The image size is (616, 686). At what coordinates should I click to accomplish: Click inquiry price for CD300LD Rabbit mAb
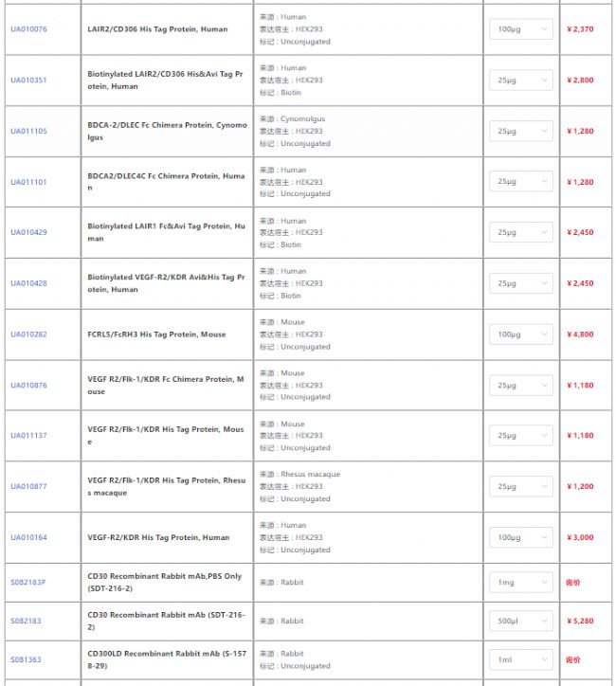[x=573, y=659]
